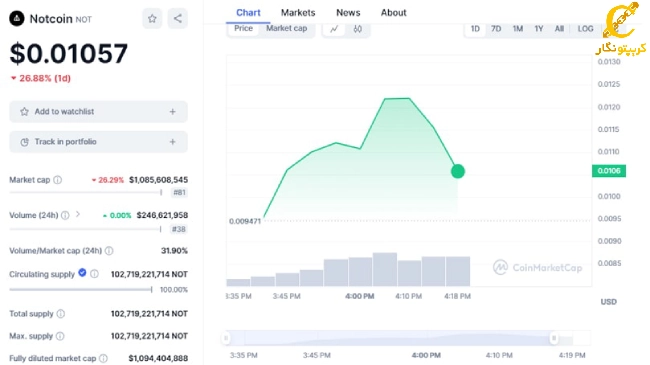Open the share icon button
This screenshot has height=365, width=650.
[x=177, y=19]
